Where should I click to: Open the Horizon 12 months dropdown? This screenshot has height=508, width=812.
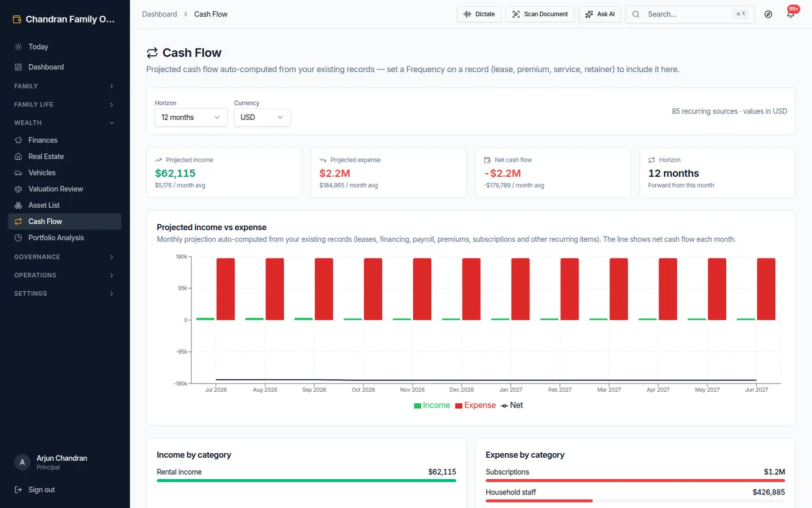pos(191,117)
